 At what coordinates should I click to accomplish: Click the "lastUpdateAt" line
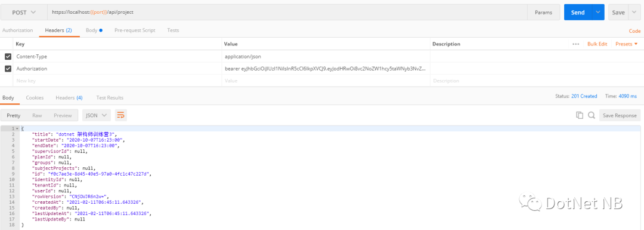coord(92,213)
